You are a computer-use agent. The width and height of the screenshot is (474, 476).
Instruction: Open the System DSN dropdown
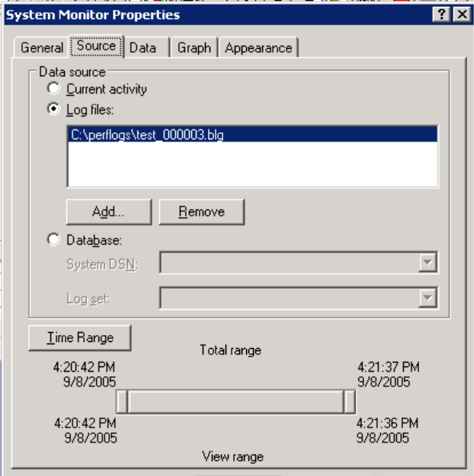[428, 262]
